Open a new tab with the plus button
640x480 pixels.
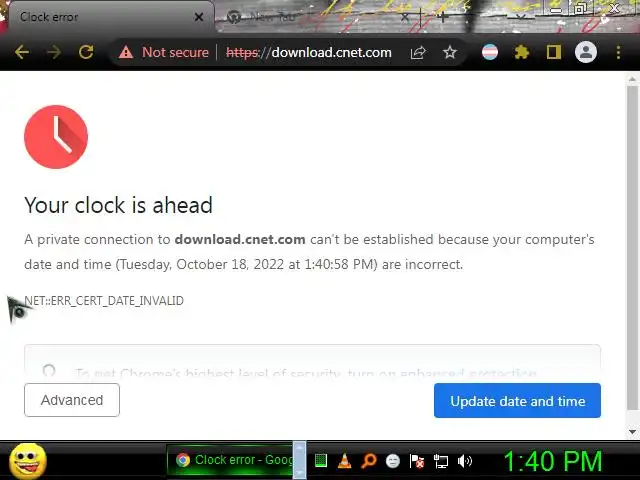tap(443, 17)
